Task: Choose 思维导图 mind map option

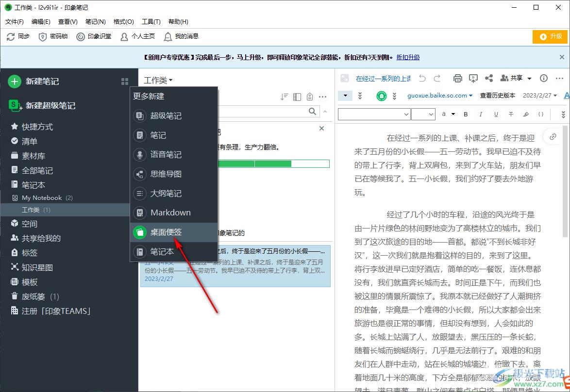Action: [x=174, y=174]
